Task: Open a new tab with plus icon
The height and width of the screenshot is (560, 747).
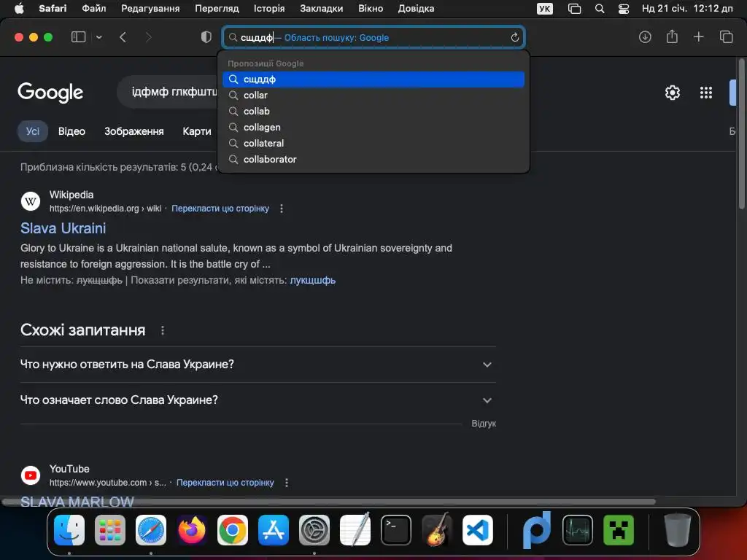Action: pos(698,36)
